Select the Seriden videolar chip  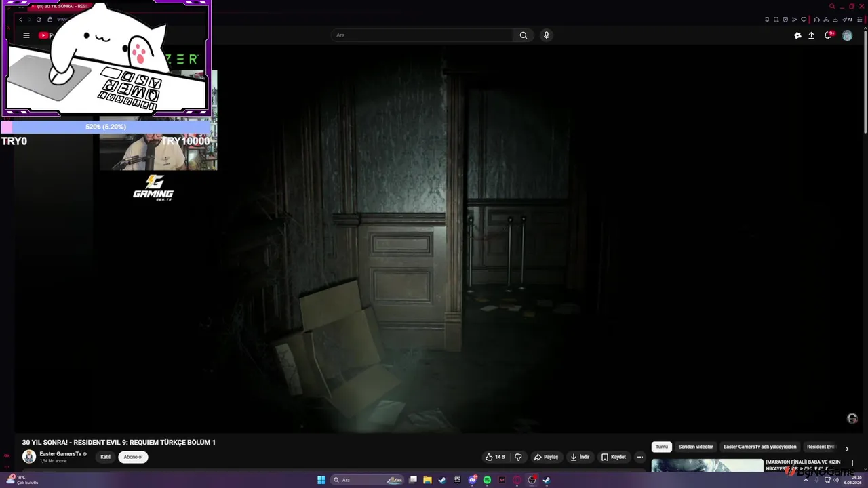click(696, 447)
